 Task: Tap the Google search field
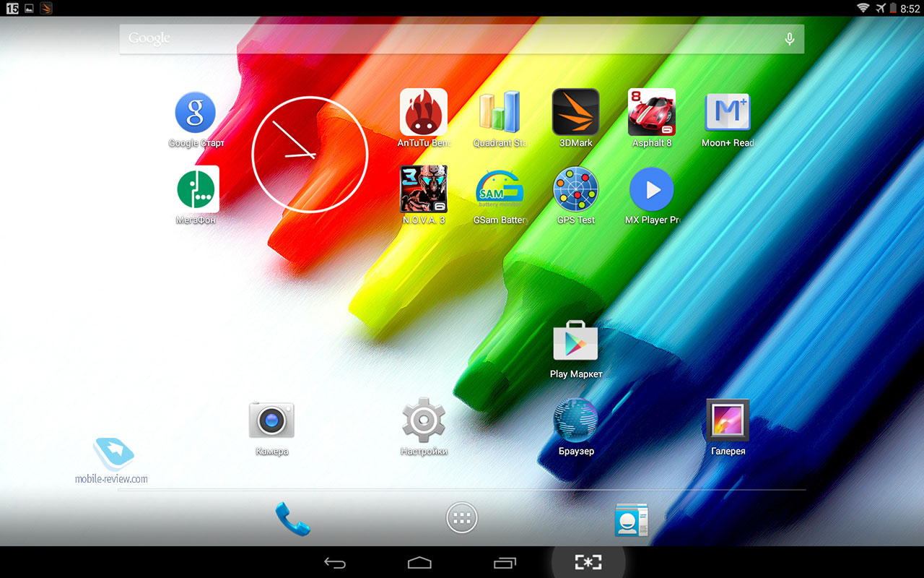[448, 38]
